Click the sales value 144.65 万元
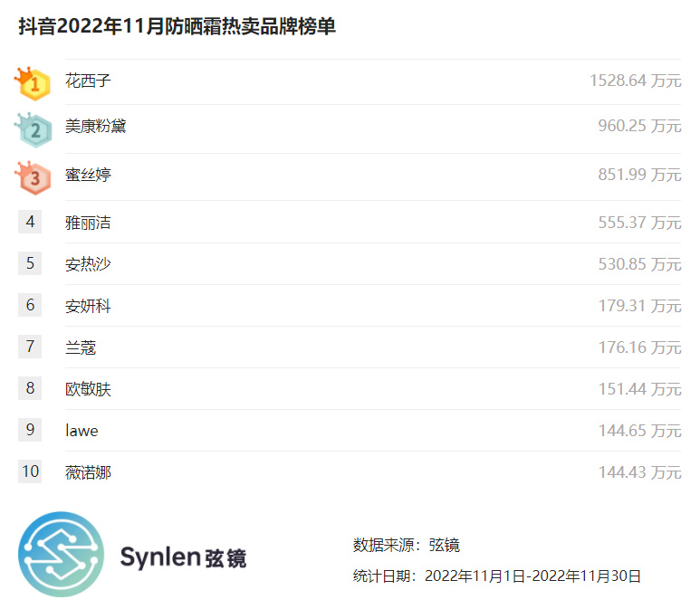 click(639, 431)
